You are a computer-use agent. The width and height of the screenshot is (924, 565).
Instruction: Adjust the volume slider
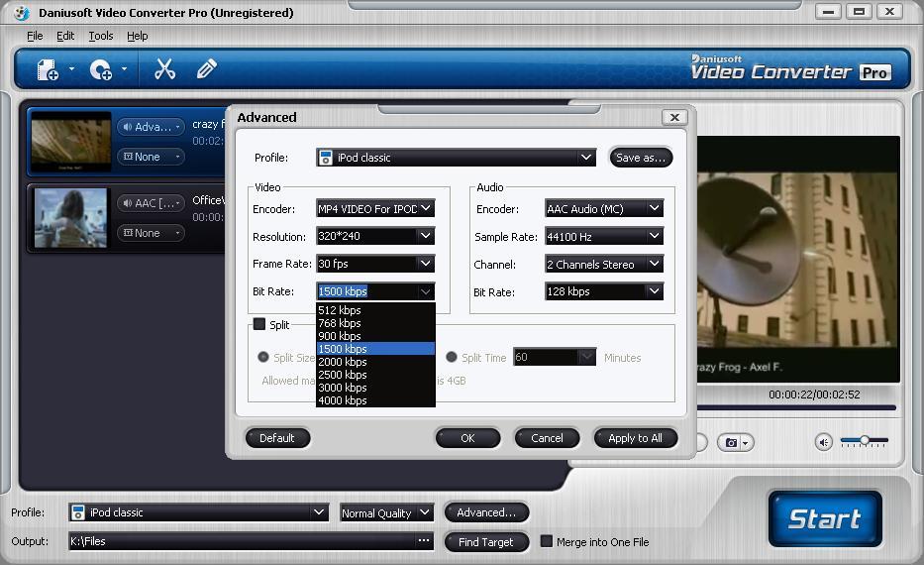(x=865, y=440)
